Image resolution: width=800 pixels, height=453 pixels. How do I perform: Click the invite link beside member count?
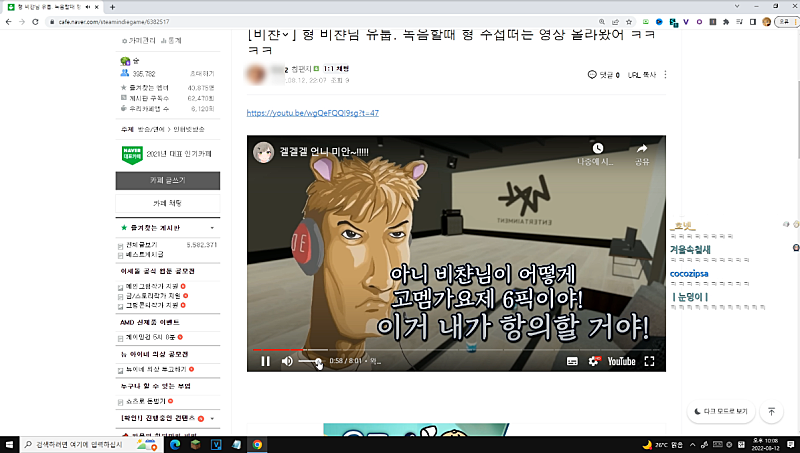coord(202,73)
